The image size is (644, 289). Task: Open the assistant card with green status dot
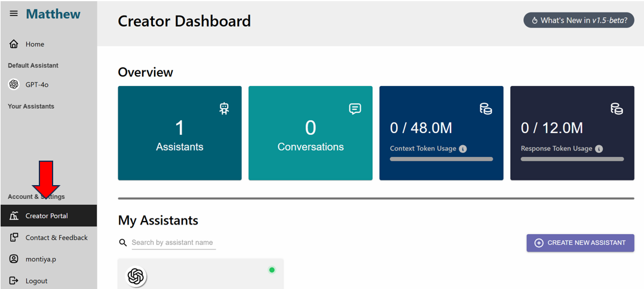(x=200, y=275)
